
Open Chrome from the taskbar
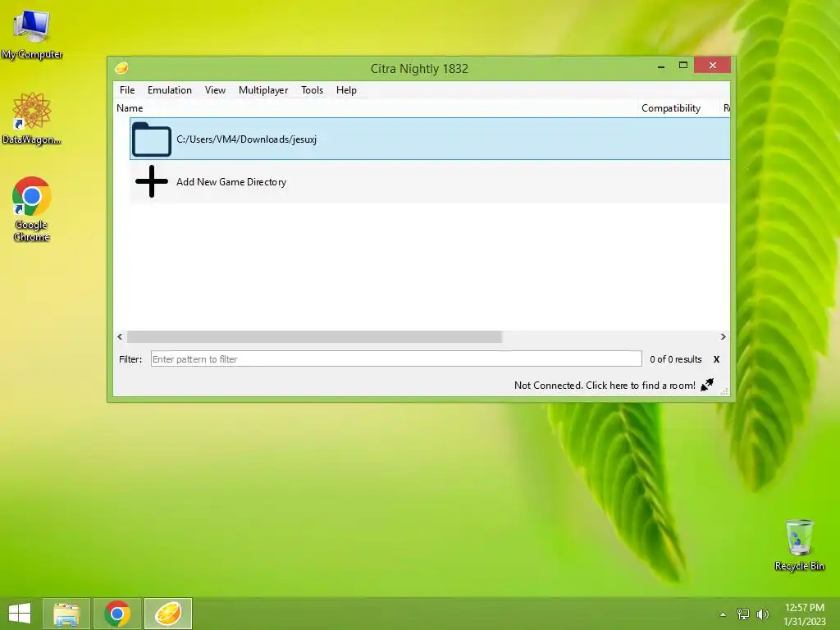click(x=117, y=614)
